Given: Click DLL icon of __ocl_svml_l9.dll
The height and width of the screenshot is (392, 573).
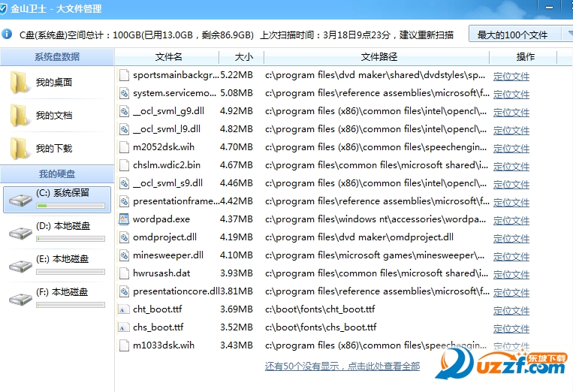Looking at the screenshot, I should tap(124, 129).
